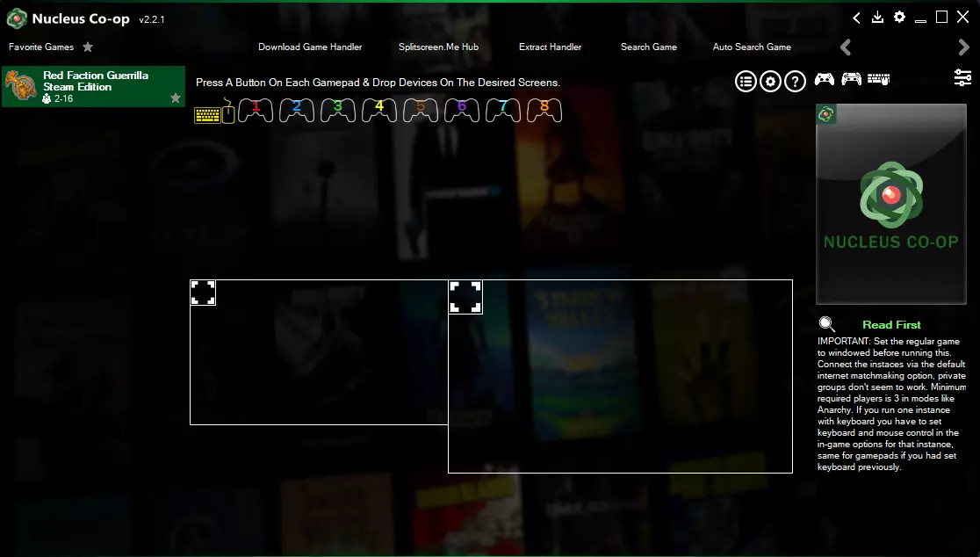The height and width of the screenshot is (557, 980).
Task: Click the Nucleus Co-op logo in title bar
Action: (x=17, y=18)
